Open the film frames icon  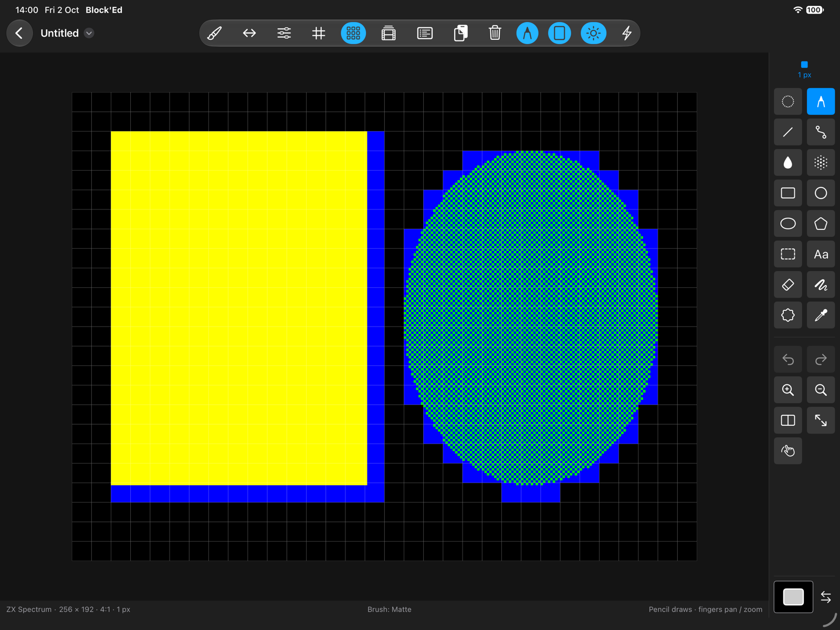point(388,33)
